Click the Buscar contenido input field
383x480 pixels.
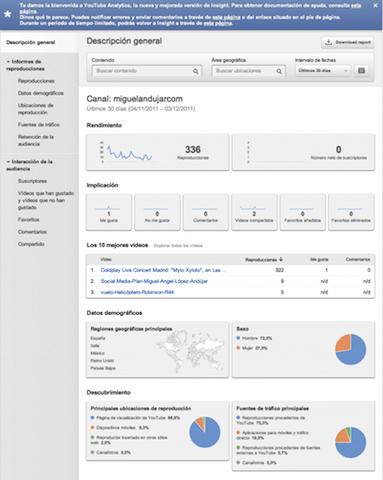click(x=147, y=71)
